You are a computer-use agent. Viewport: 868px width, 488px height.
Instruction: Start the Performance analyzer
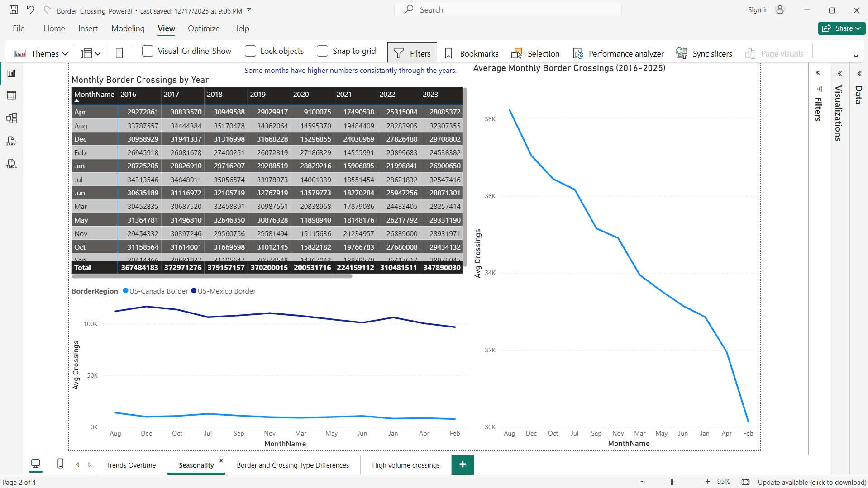click(x=618, y=53)
